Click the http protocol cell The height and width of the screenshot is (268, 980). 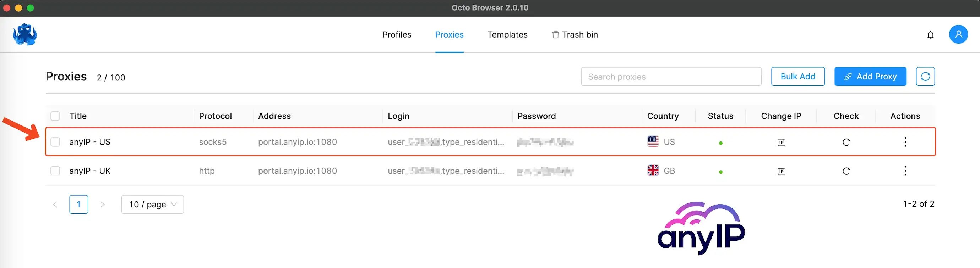[x=207, y=171]
